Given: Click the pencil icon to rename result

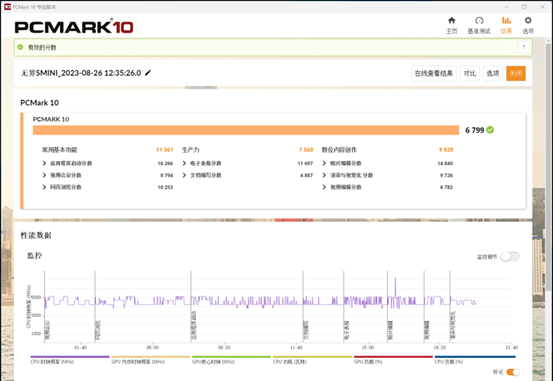Looking at the screenshot, I should tap(148, 73).
